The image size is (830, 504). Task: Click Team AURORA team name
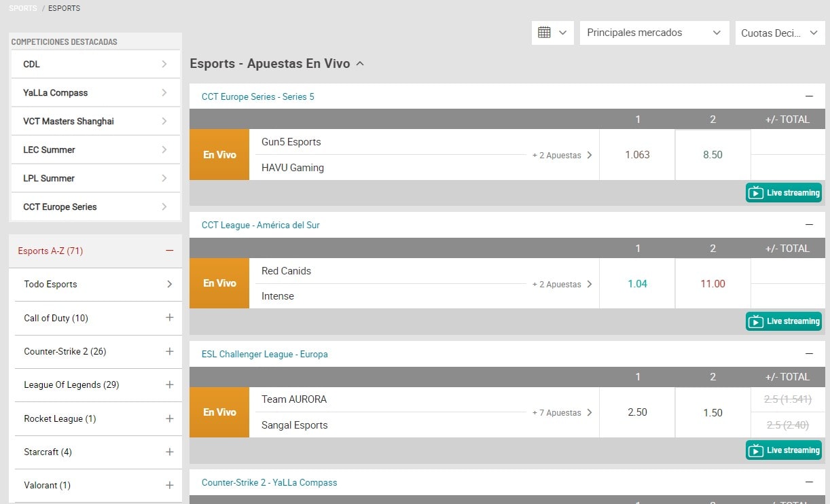[x=294, y=399]
